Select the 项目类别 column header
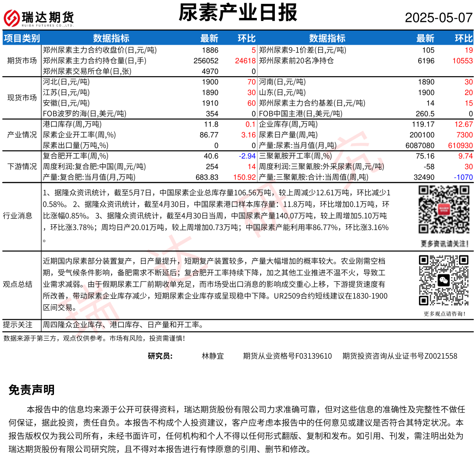Image resolution: width=476 pixels, height=455 pixels. 21,38
